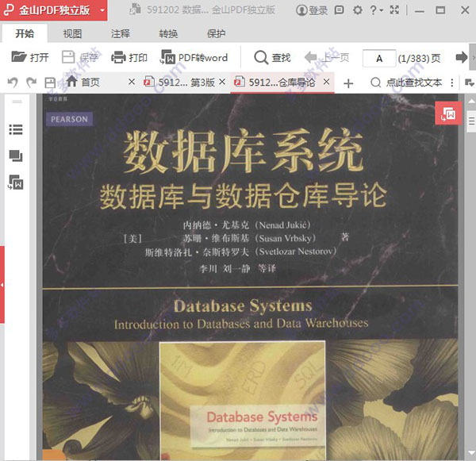The height and width of the screenshot is (461, 476).
Task: Click the vertical scrollbar thumb
Action: (x=471, y=121)
